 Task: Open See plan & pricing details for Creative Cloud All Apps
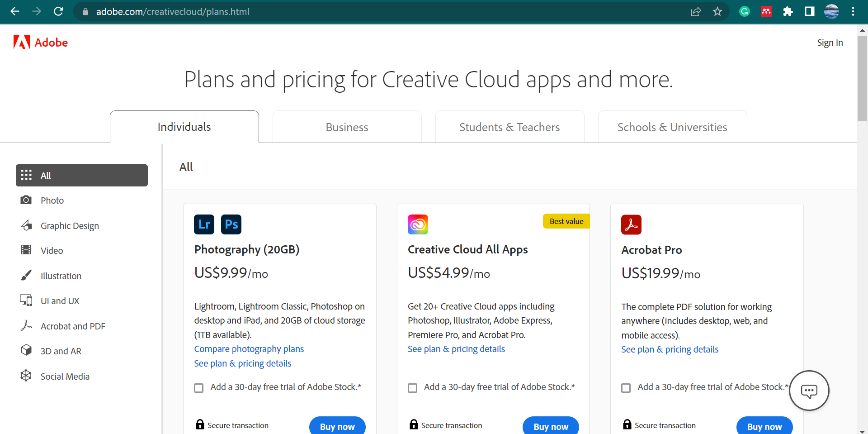pos(456,349)
